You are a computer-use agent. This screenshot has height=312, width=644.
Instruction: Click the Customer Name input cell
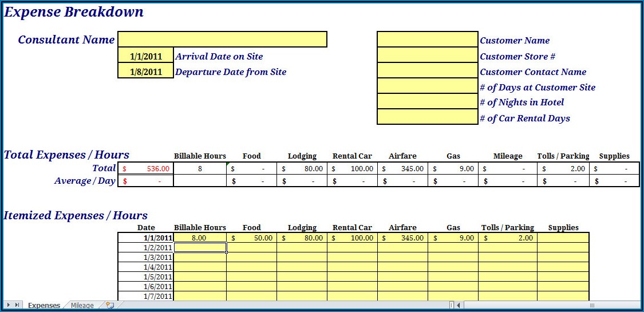point(427,40)
